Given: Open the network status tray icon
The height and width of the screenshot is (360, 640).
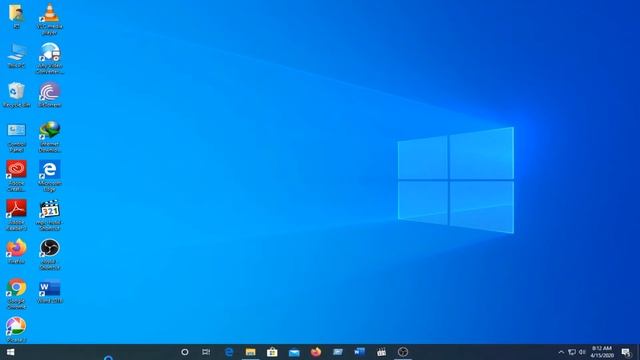Looking at the screenshot, I should pos(572,352).
